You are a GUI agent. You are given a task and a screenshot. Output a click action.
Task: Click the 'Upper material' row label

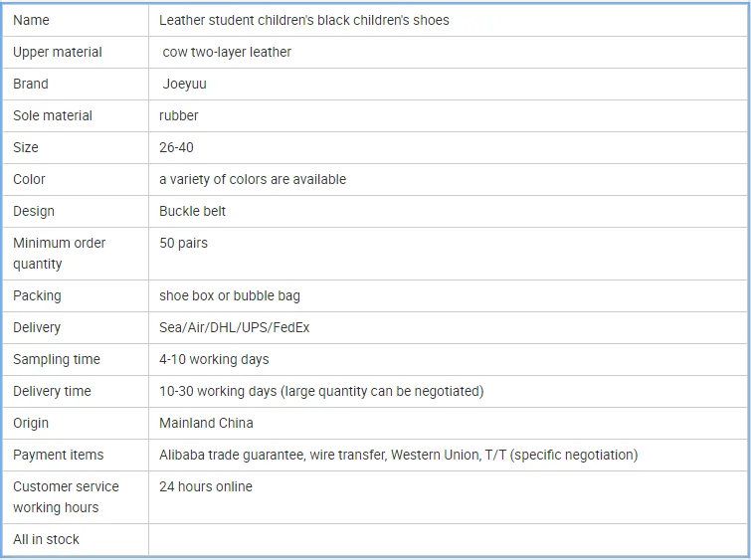(x=58, y=52)
